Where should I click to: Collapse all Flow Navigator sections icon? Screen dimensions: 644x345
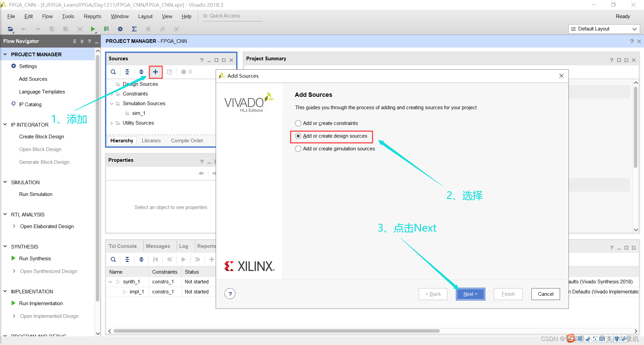pos(74,41)
